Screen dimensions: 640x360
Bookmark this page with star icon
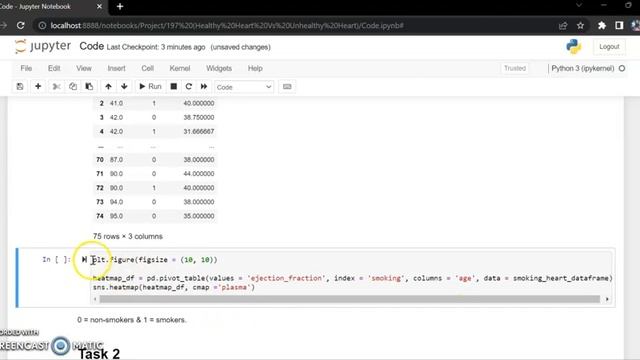(x=580, y=26)
